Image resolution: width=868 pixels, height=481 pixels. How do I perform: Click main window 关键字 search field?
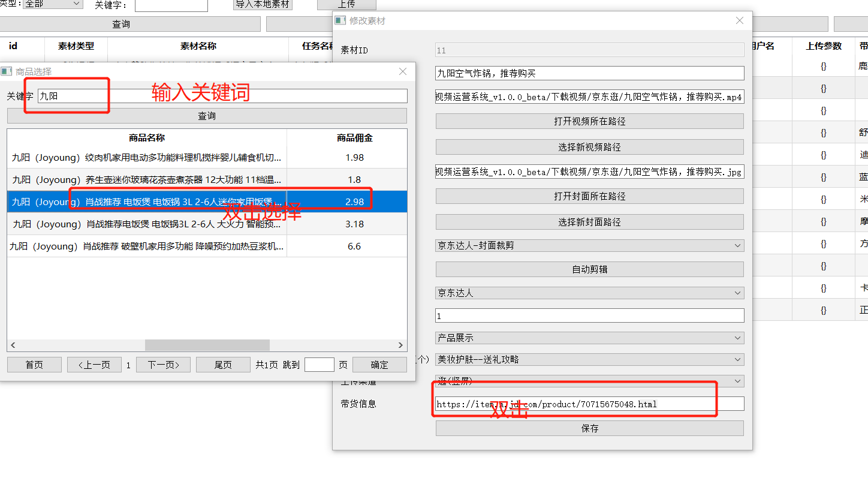(x=171, y=5)
